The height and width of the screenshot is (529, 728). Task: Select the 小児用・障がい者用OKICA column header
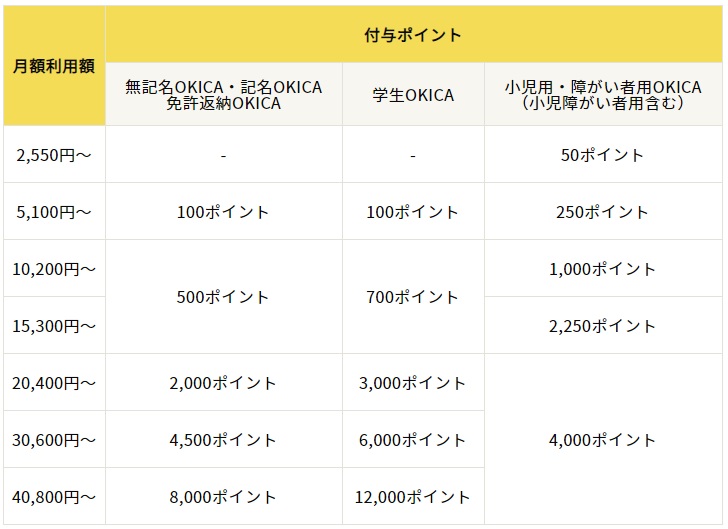(602, 95)
